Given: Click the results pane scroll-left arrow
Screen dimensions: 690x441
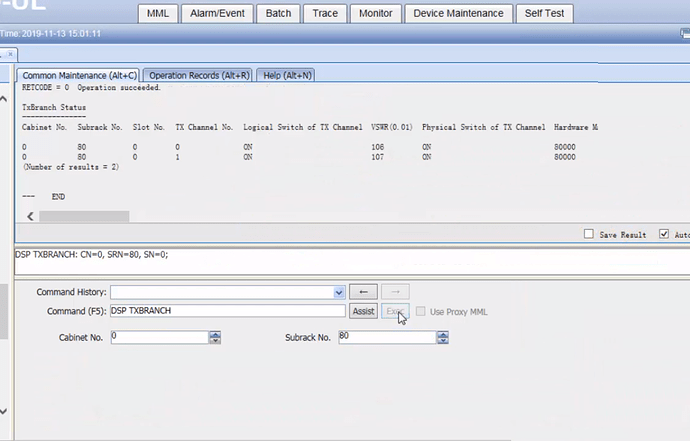Looking at the screenshot, I should coord(30,216).
